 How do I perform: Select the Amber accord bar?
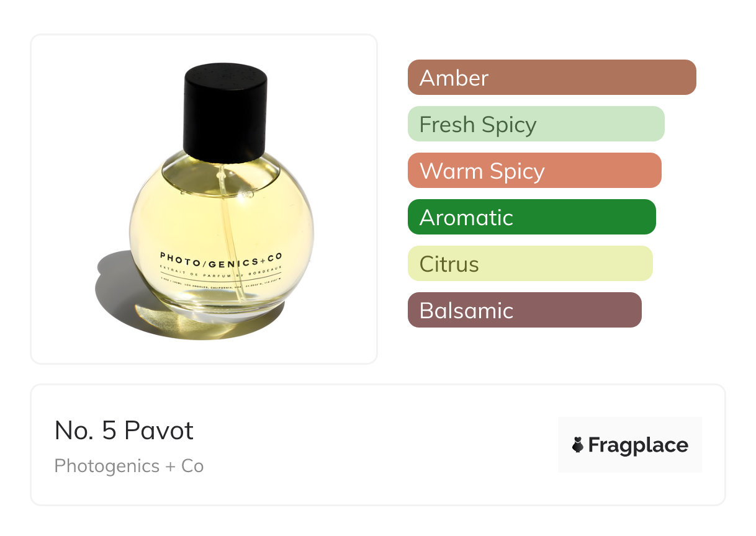coord(552,78)
